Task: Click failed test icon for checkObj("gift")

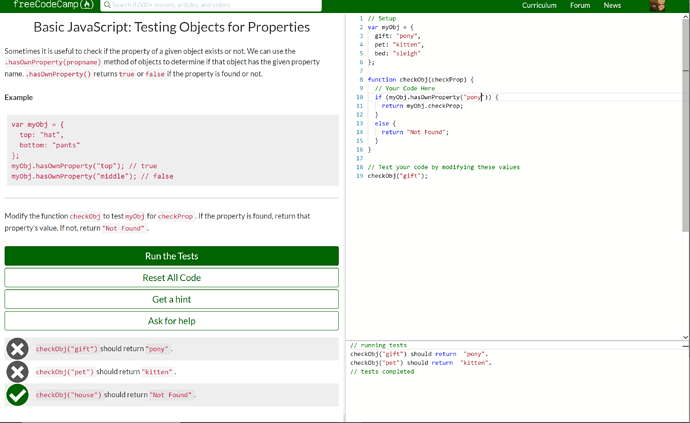Action: coord(17,349)
